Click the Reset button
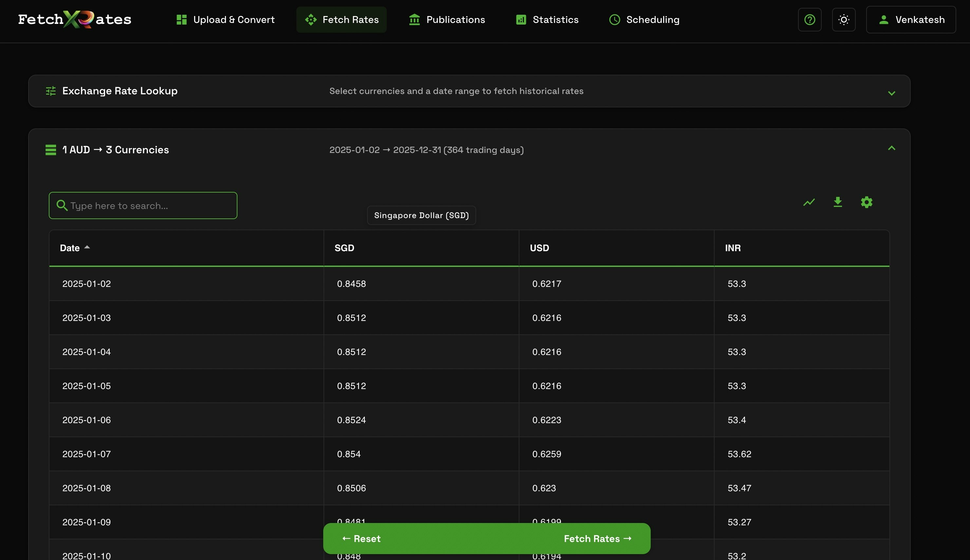 [x=361, y=538]
